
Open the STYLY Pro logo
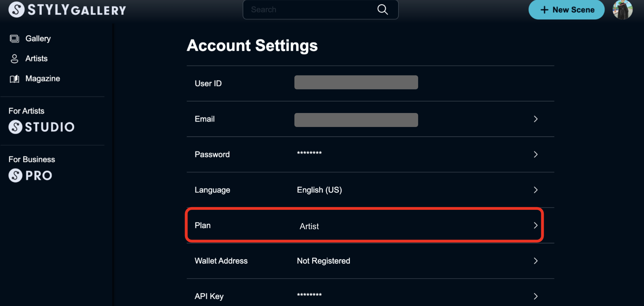click(30, 176)
